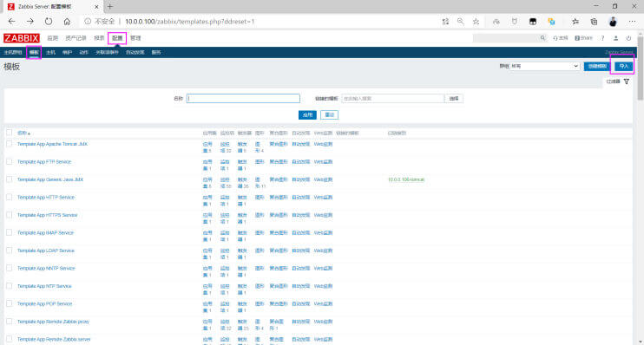Check the Template App HTTP Service row
644x345 pixels.
pos(9,198)
